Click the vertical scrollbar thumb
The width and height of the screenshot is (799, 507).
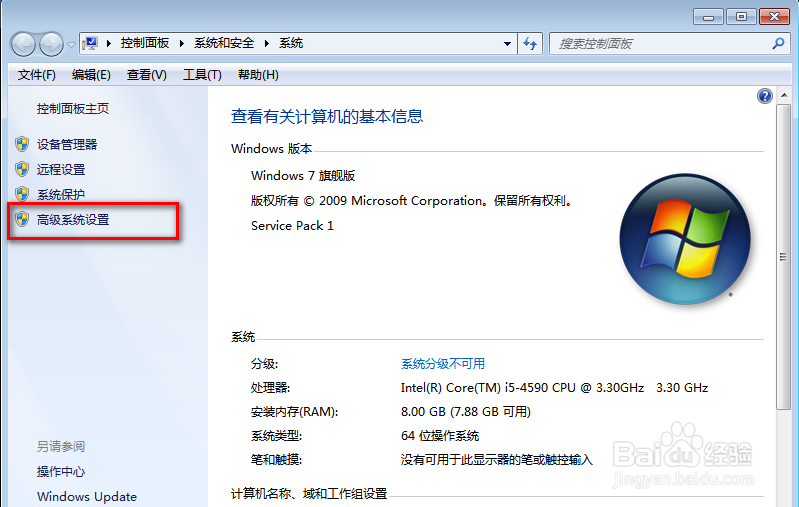click(x=783, y=257)
